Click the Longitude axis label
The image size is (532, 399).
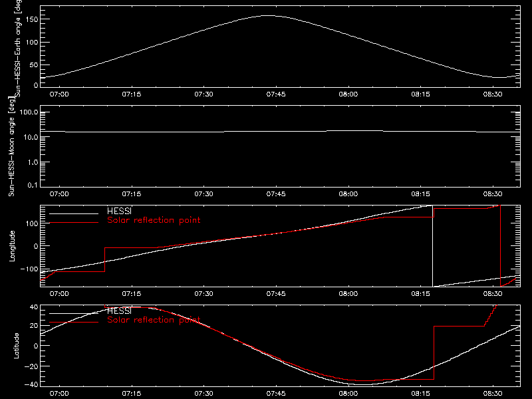coord(12,246)
